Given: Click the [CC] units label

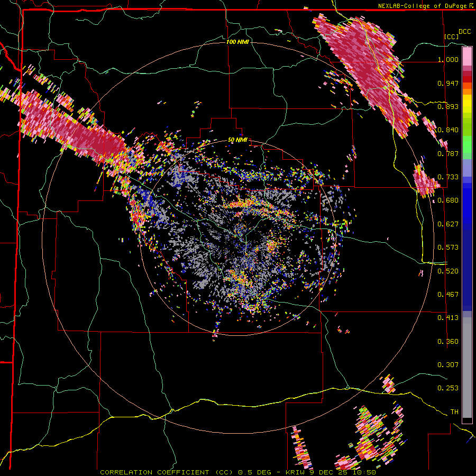Looking at the screenshot, I should click(x=451, y=36).
